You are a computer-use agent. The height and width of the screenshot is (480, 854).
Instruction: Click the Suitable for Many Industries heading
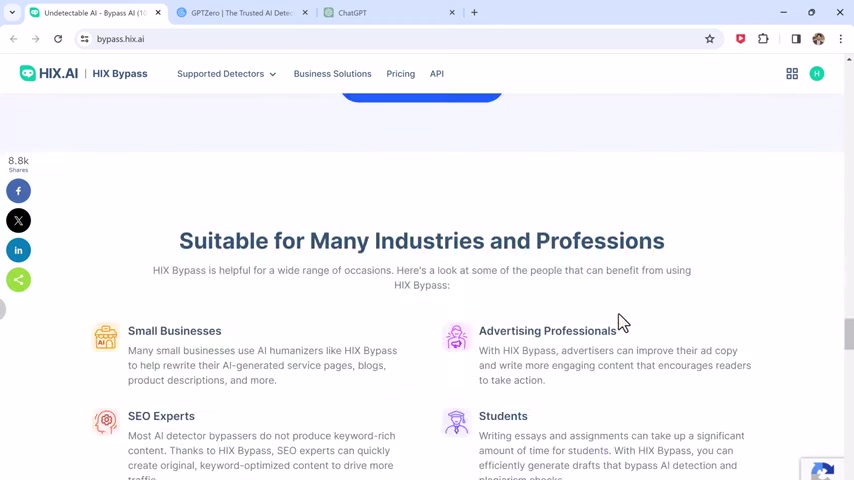pyautogui.click(x=422, y=241)
